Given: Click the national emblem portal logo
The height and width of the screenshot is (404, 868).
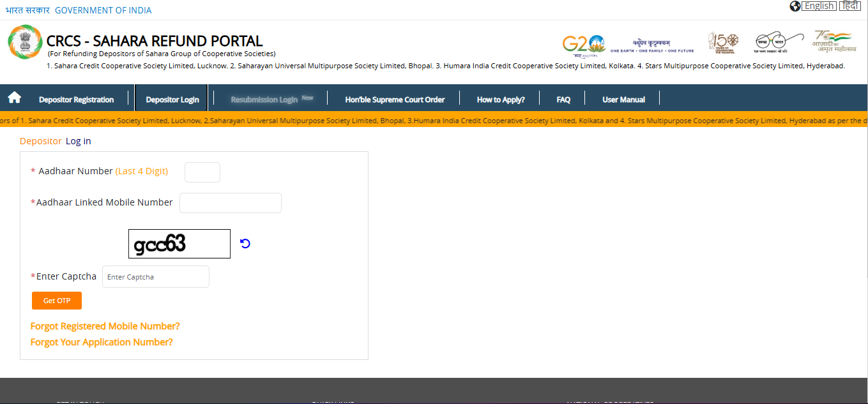Looking at the screenshot, I should [24, 42].
